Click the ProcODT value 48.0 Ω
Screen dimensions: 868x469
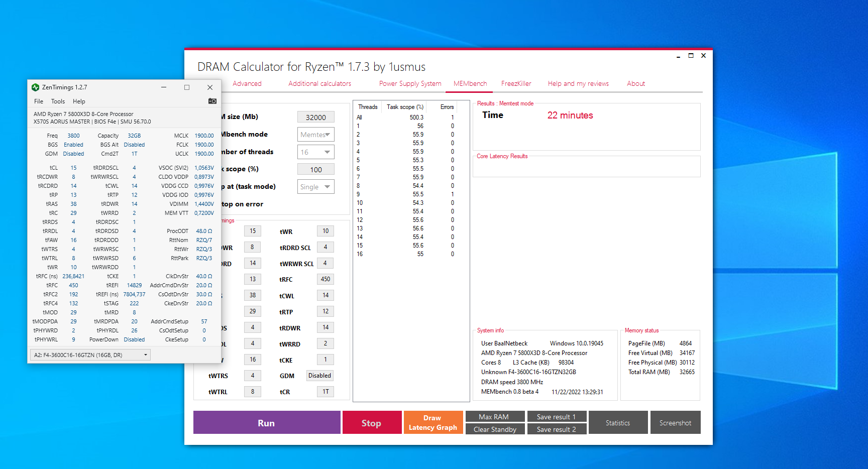coord(204,231)
